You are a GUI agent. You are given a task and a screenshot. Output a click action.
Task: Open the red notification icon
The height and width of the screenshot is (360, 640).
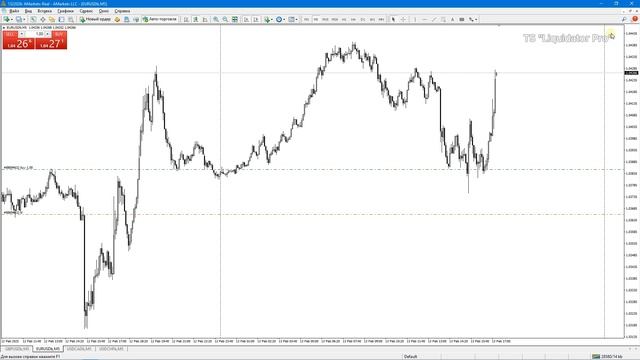point(635,19)
